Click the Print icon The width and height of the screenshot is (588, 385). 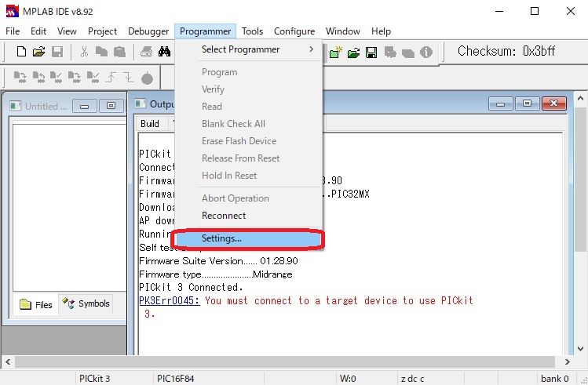[146, 52]
